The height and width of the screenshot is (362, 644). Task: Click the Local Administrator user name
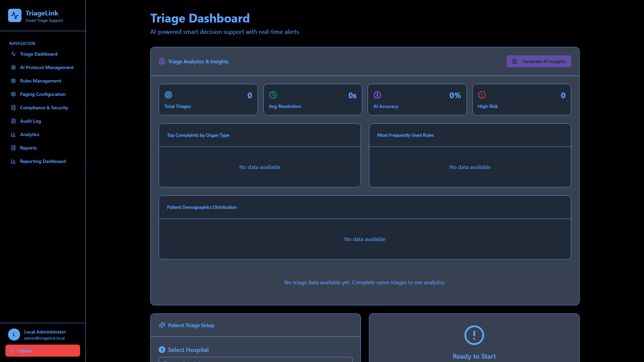pos(45,332)
